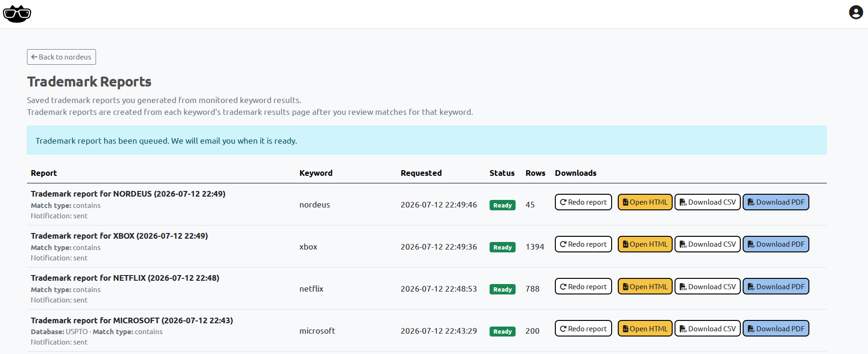Click the keyword cell 'microsoft'
This screenshot has height=354, width=868.
tap(317, 331)
